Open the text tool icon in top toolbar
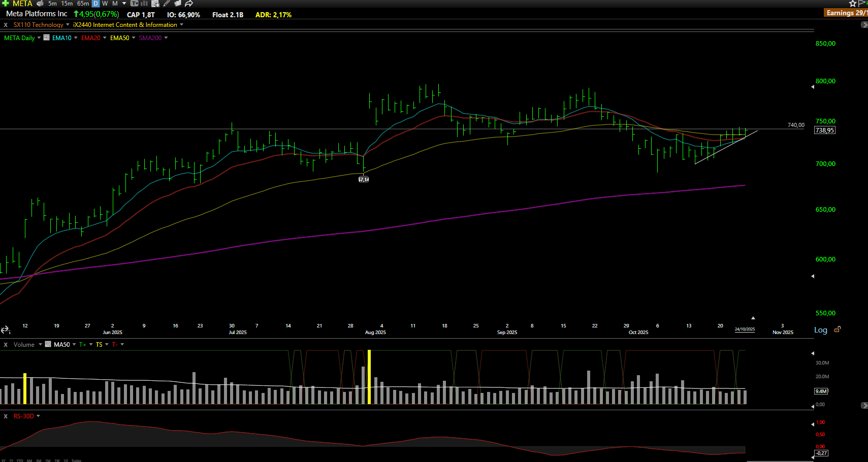 [135, 3]
